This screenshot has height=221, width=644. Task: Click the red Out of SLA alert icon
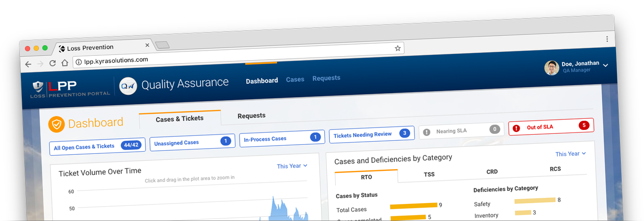[516, 128]
